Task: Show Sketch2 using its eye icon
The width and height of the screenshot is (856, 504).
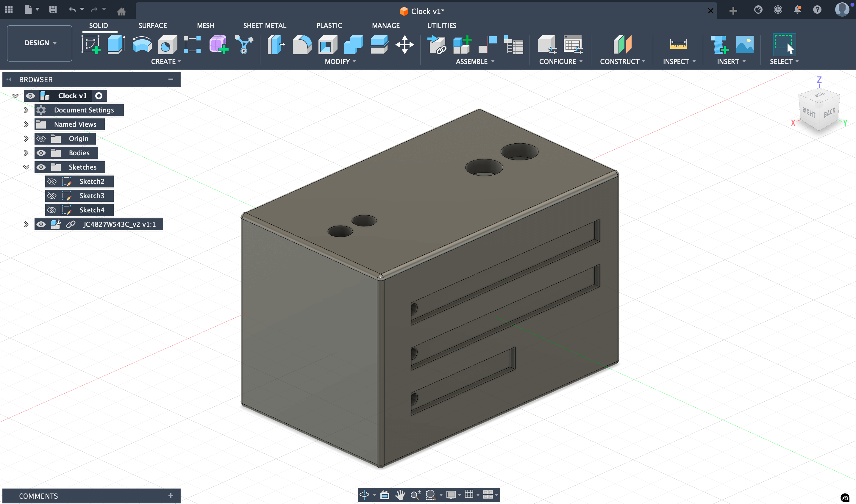Action: 51,181
